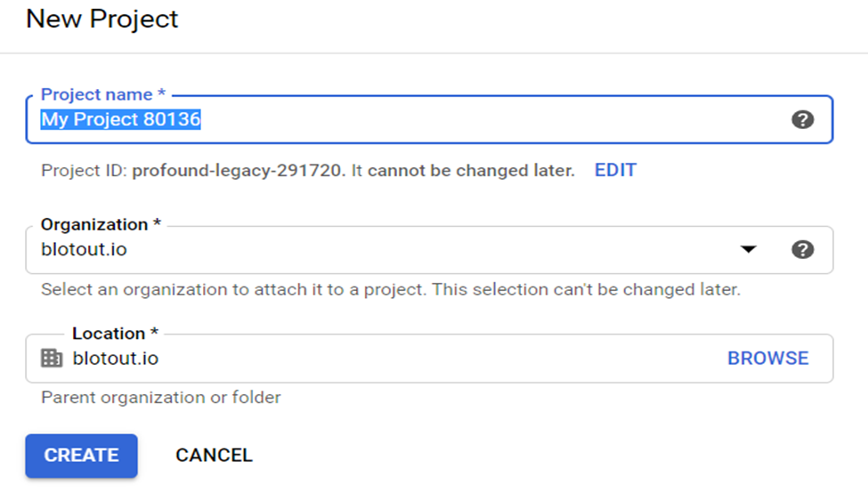
Task: Click the highlighted My Project 80136 text
Action: [x=121, y=119]
